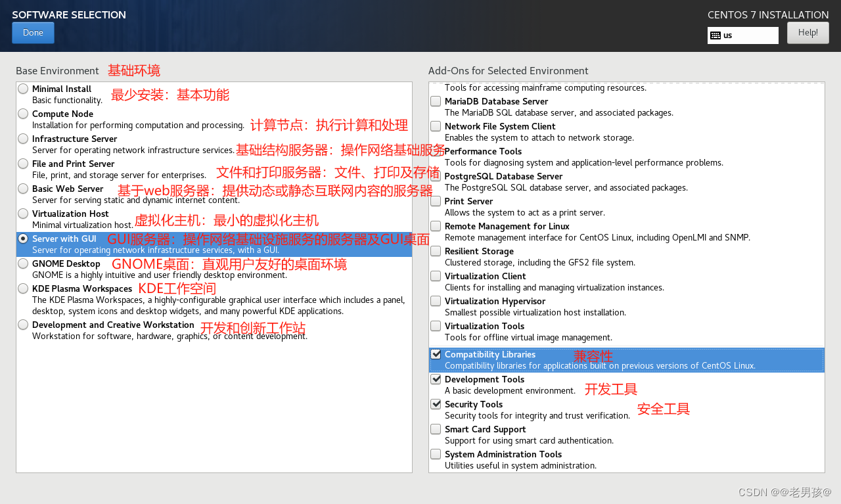This screenshot has width=841, height=504.
Task: Uncheck the Security Tools add-on
Action: [436, 404]
